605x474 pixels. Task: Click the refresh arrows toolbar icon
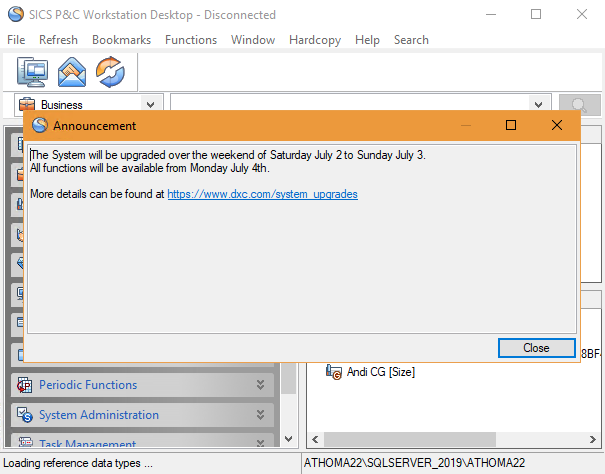[x=110, y=73]
